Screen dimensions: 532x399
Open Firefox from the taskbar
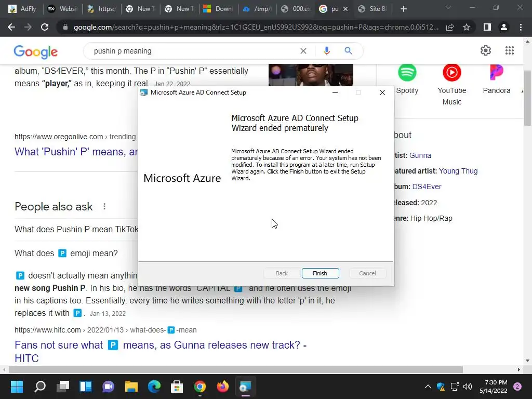(223, 387)
